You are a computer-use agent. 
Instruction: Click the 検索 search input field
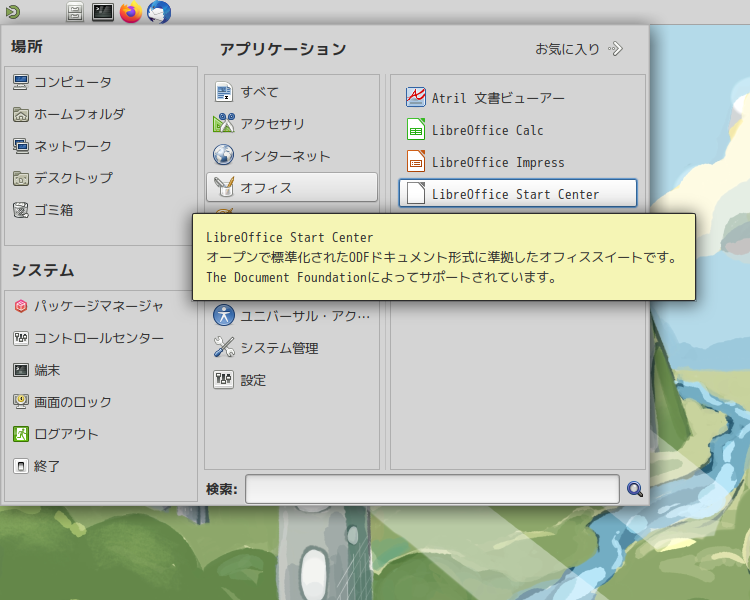[432, 489]
